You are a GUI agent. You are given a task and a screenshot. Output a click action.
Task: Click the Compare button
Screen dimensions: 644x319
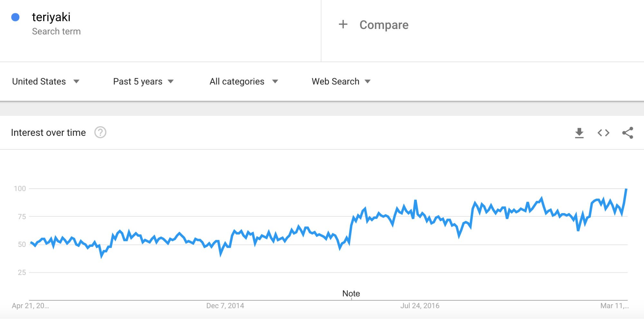tap(384, 25)
